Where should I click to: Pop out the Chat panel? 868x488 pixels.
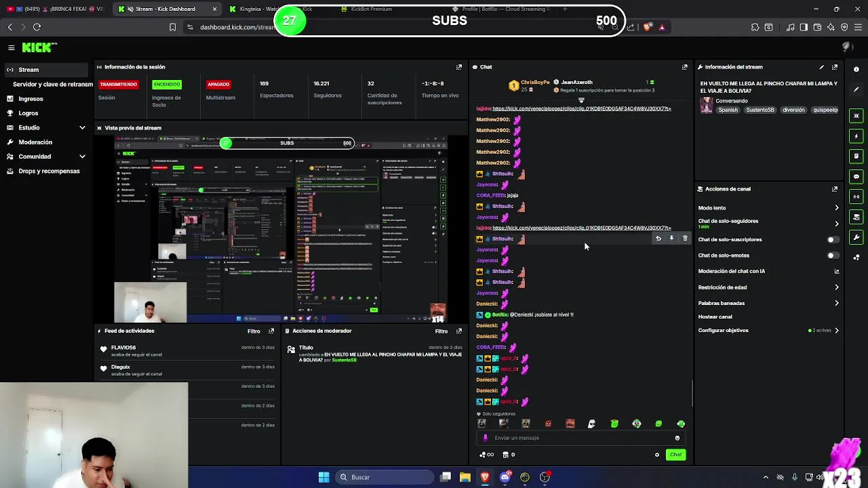pos(684,67)
